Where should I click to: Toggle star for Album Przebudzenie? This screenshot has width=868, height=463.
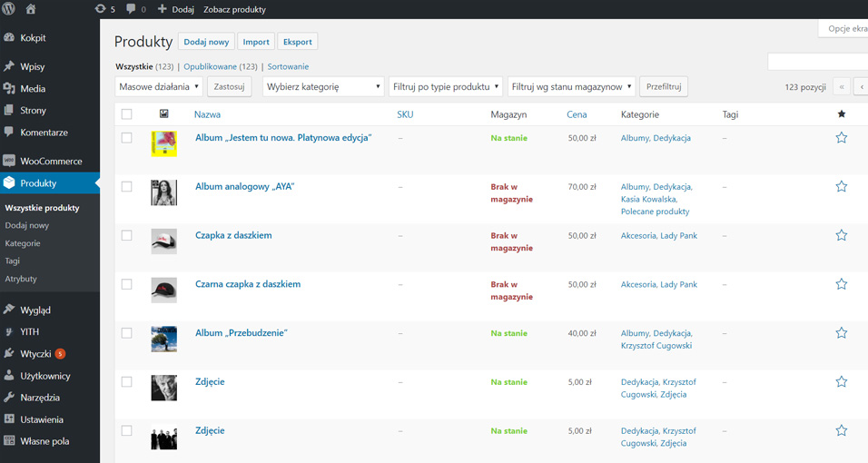(x=842, y=333)
